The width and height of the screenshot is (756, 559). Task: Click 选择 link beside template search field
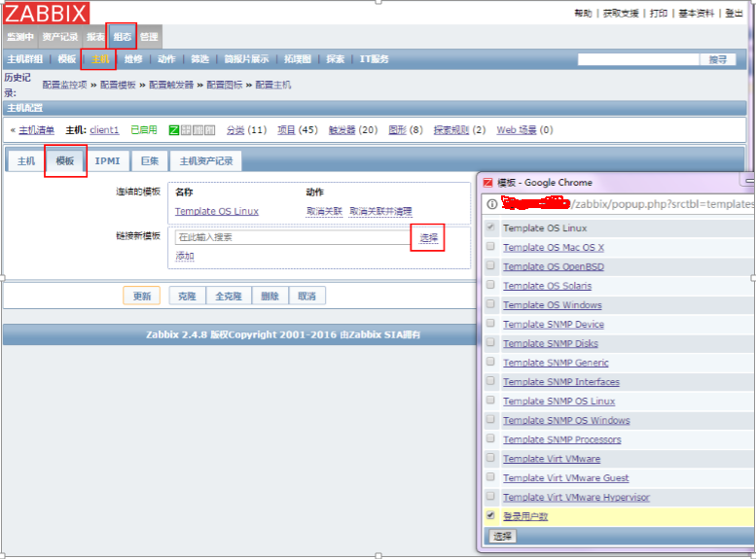pos(428,237)
